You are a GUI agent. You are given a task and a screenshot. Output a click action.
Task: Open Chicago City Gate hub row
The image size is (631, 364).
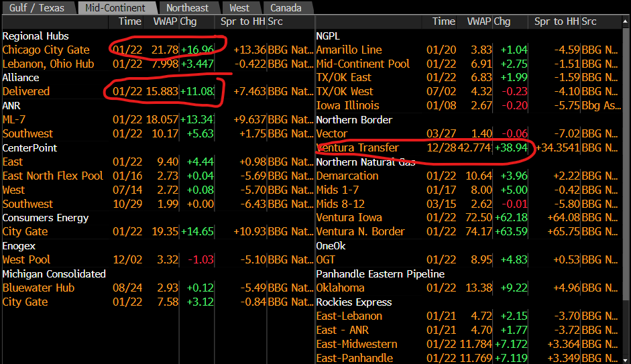(158, 50)
